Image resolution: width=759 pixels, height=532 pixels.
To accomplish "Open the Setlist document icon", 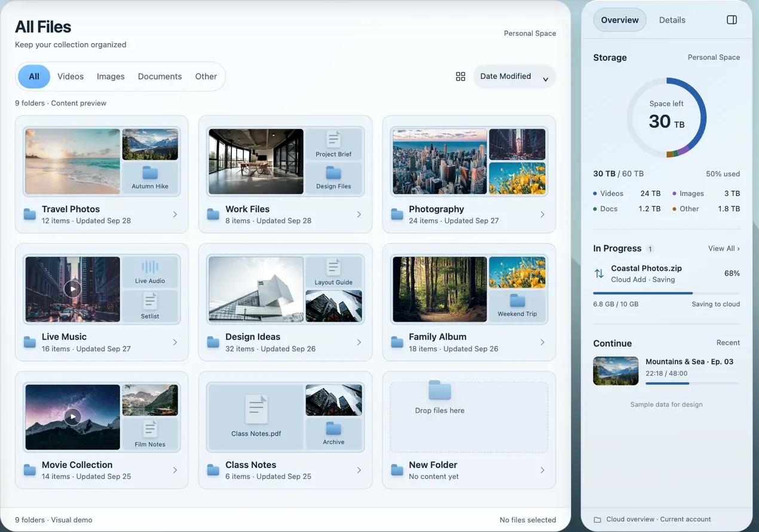I will pyautogui.click(x=150, y=301).
